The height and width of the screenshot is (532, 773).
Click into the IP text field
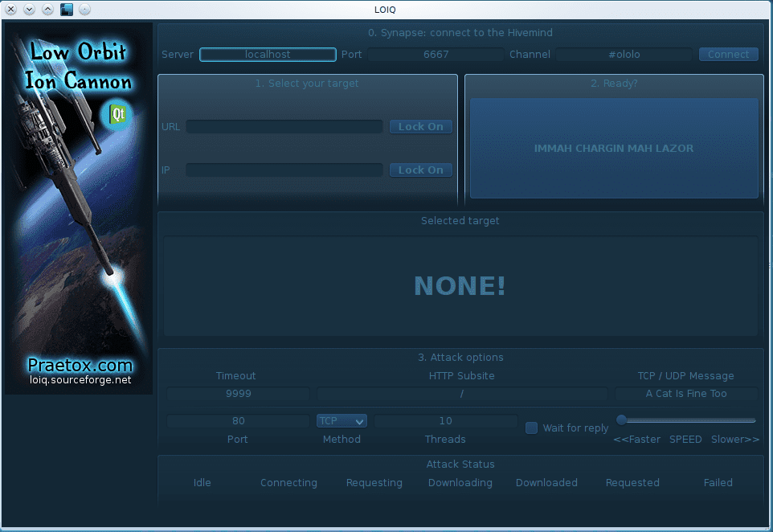(x=284, y=170)
